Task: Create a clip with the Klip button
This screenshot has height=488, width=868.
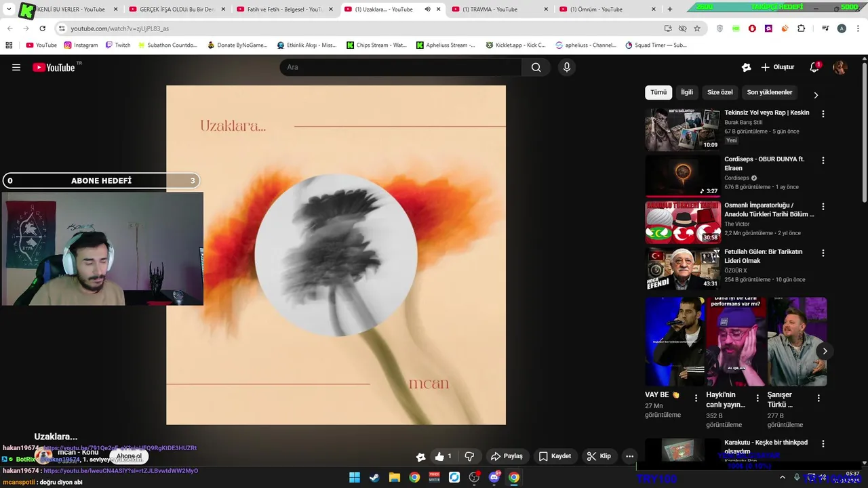Action: (x=599, y=456)
